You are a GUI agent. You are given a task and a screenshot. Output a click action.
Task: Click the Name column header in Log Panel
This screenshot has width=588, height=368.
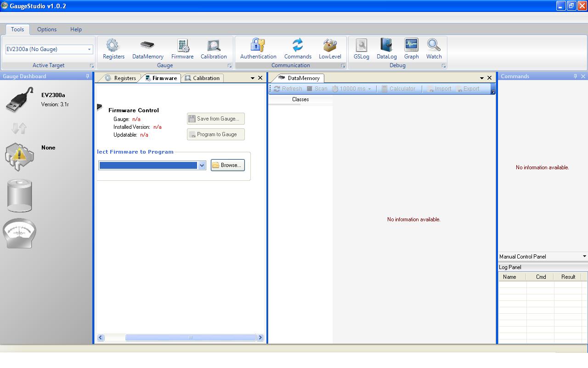[512, 277]
